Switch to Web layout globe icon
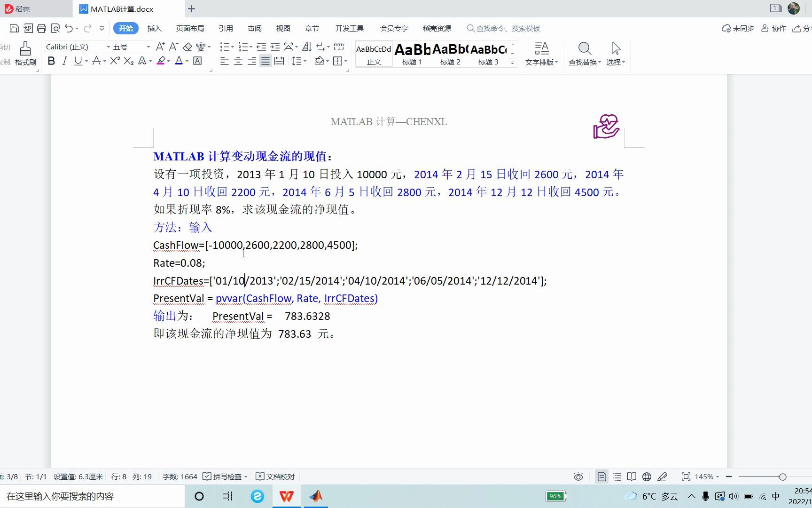Screen dimensions: 812x508 647,476
